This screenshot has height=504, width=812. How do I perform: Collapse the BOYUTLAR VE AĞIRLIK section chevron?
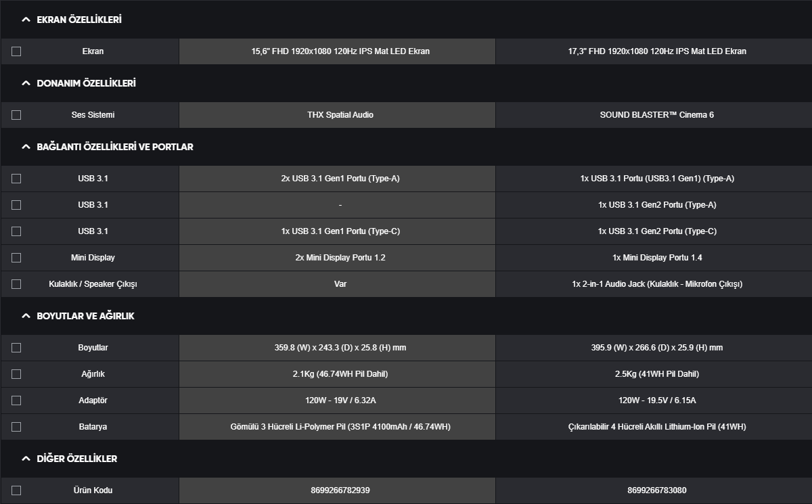click(x=26, y=316)
